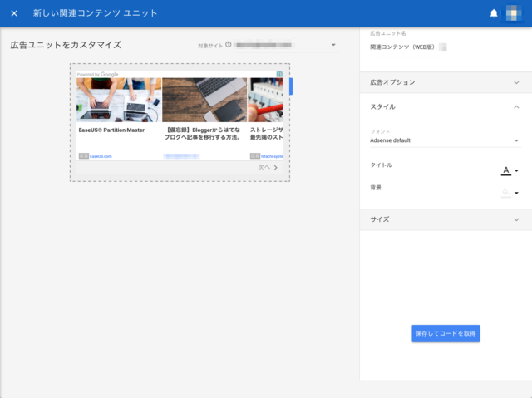The image size is (532, 398).
Task: Open the 対象サイト site dropdown
Action: [286, 45]
